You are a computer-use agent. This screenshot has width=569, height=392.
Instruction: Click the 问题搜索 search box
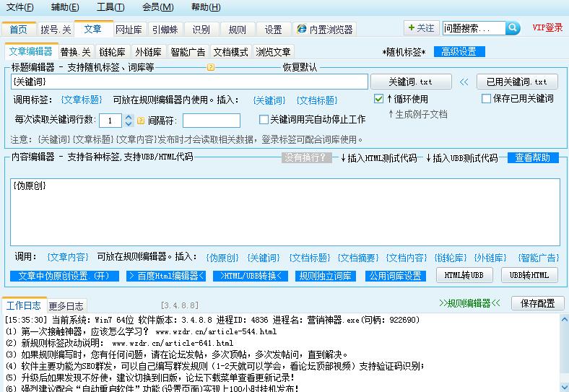[474, 28]
